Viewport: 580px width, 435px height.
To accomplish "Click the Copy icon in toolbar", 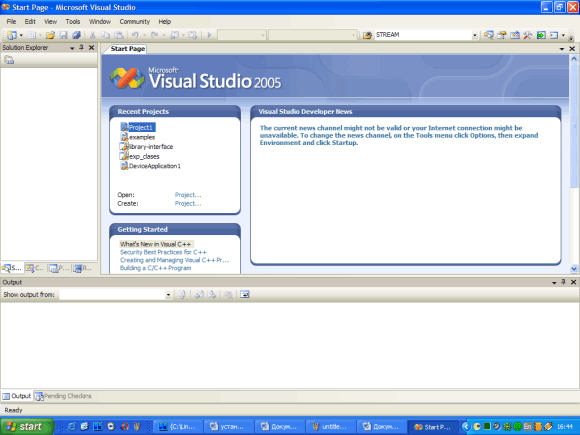I will click(x=105, y=35).
